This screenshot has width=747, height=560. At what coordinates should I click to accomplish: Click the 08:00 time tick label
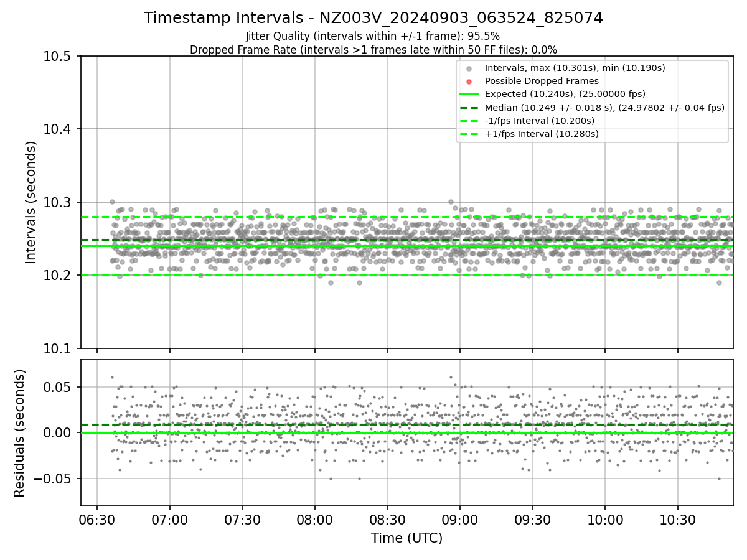click(x=314, y=519)
